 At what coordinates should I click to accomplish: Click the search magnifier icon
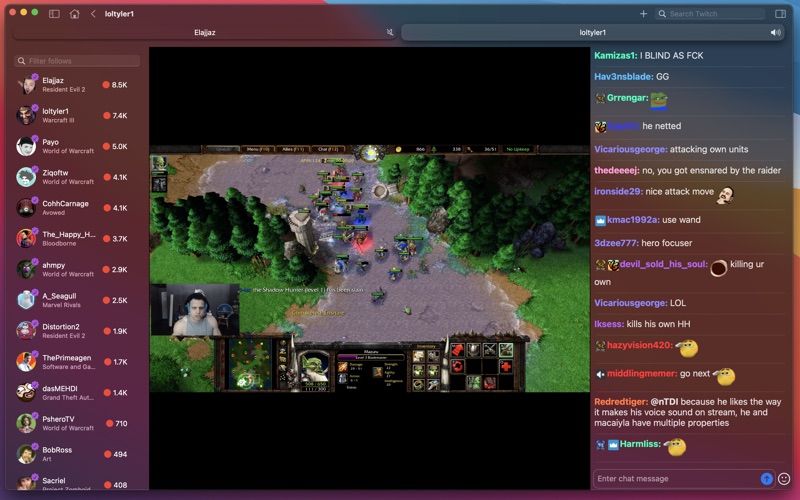[662, 14]
